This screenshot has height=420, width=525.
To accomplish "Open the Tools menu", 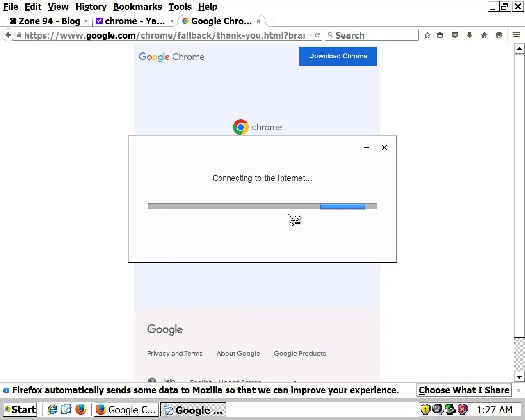I will coord(180,7).
